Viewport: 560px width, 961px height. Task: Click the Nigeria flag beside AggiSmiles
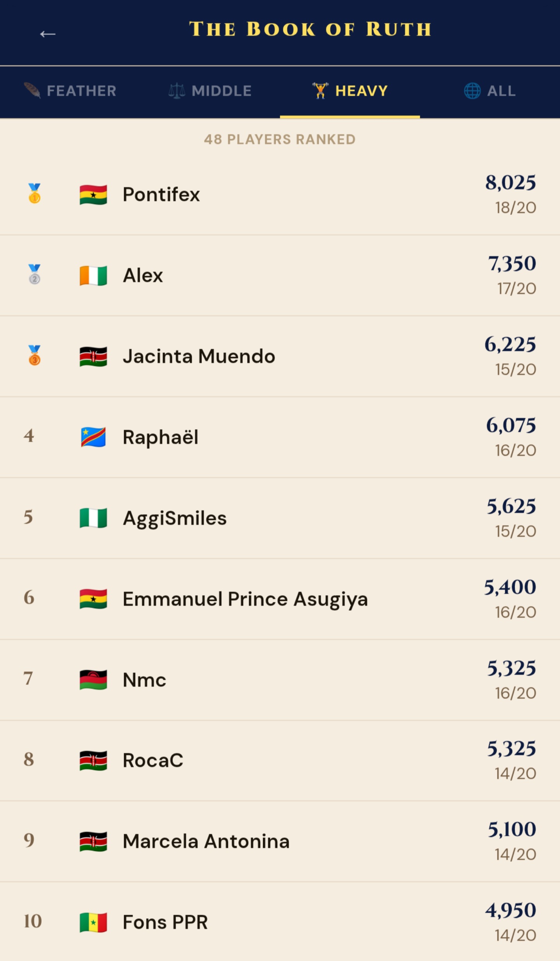pos(93,518)
